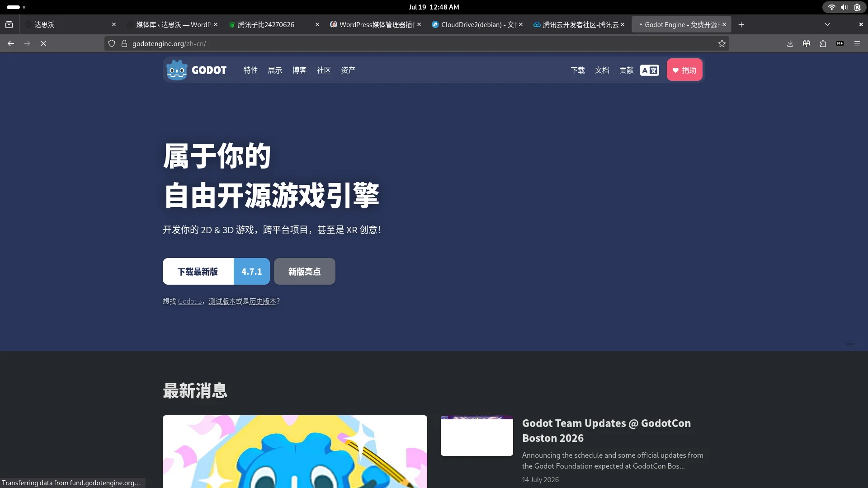Open the GodotCon Boston article thumbnail
Screen dimensions: 868x488
tap(477, 436)
